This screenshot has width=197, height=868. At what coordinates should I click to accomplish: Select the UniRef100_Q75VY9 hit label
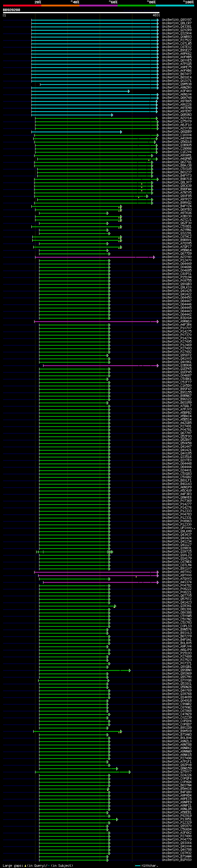click(177, 121)
